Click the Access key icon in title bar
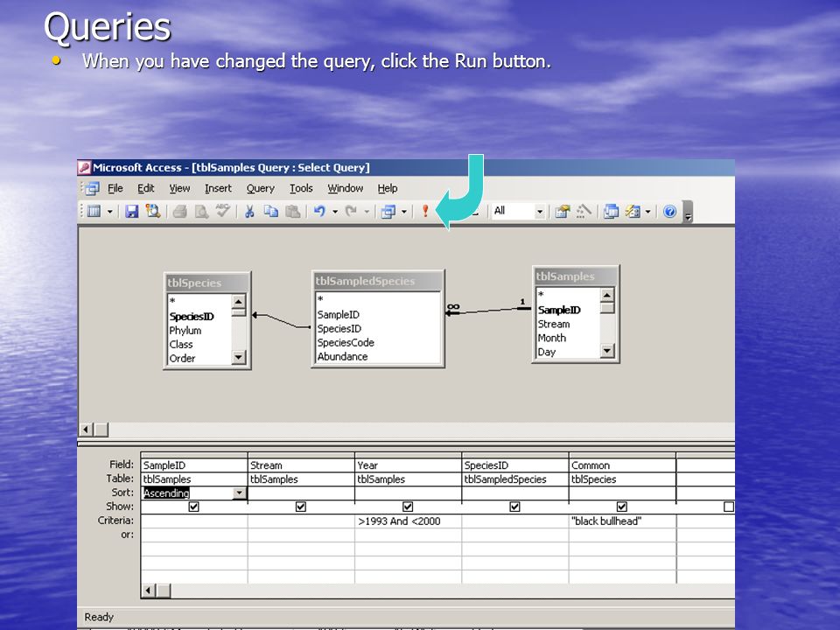Screen dimensions: 840x630 point(84,168)
